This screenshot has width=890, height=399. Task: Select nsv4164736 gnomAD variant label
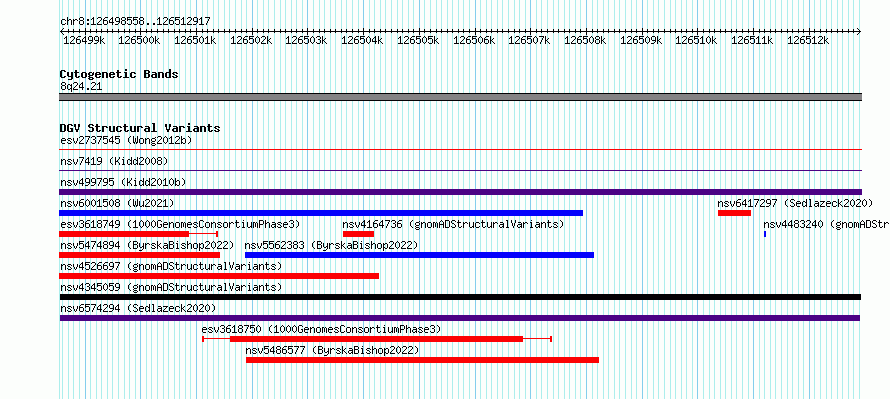[x=453, y=224]
